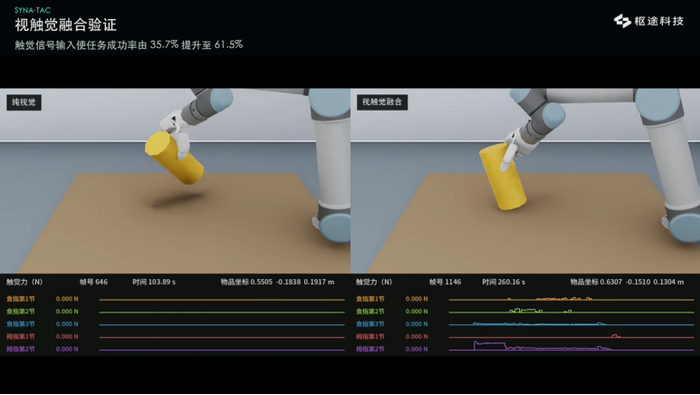Click the 枢途科技 logo icon

[x=622, y=21]
